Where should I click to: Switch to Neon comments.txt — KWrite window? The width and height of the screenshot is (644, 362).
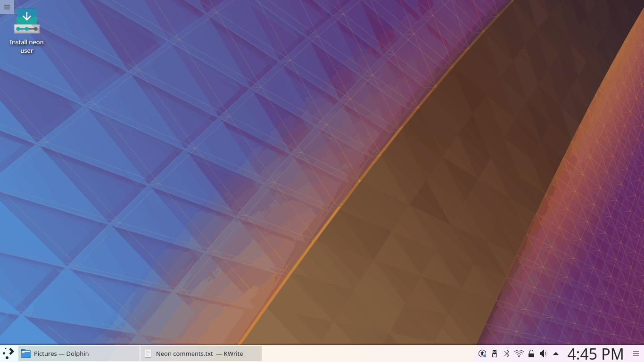201,354
